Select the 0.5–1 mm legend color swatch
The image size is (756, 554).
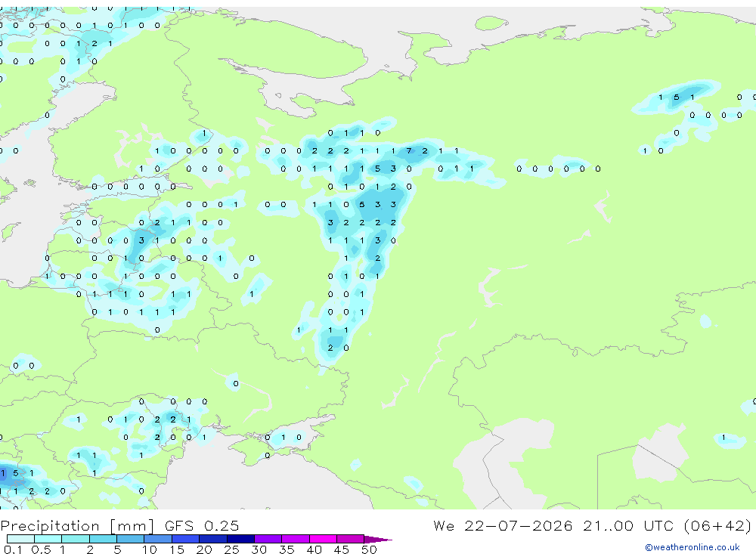coord(48,539)
